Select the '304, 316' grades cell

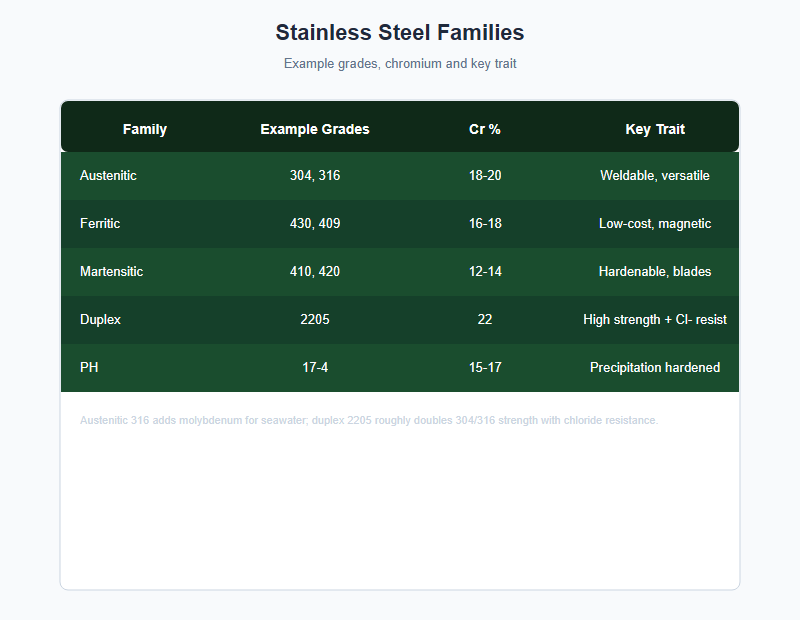[315, 176]
